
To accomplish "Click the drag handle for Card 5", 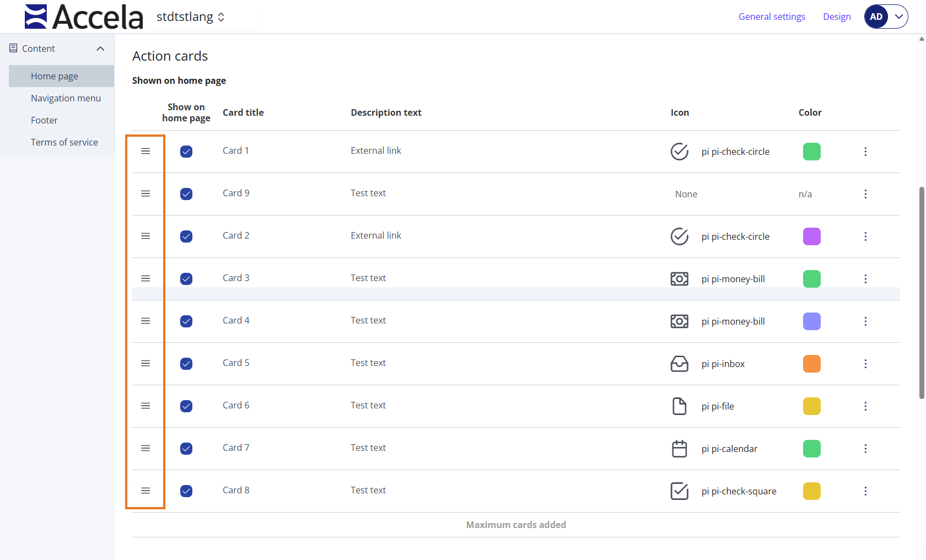I will tap(146, 363).
